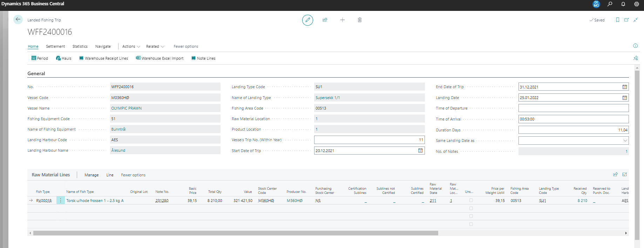Click the bookmark icon

[617, 20]
